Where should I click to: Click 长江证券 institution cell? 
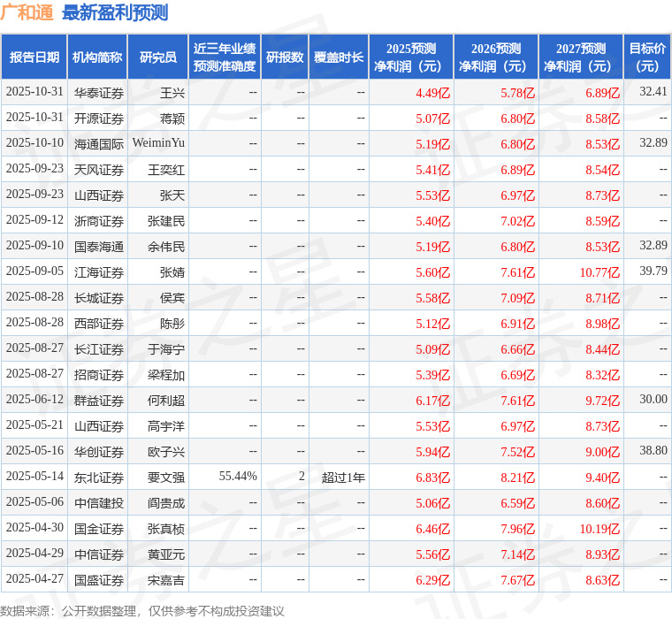click(98, 349)
